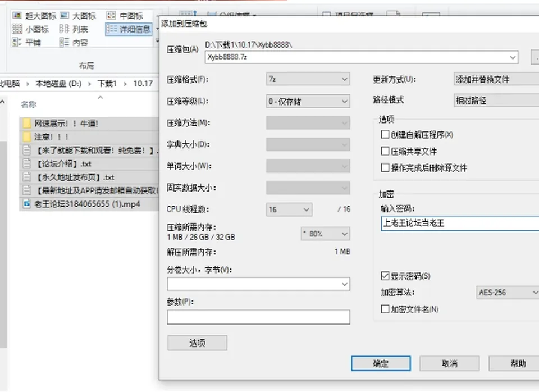Click the 确定 button
The width and height of the screenshot is (539, 392).
pyautogui.click(x=381, y=363)
